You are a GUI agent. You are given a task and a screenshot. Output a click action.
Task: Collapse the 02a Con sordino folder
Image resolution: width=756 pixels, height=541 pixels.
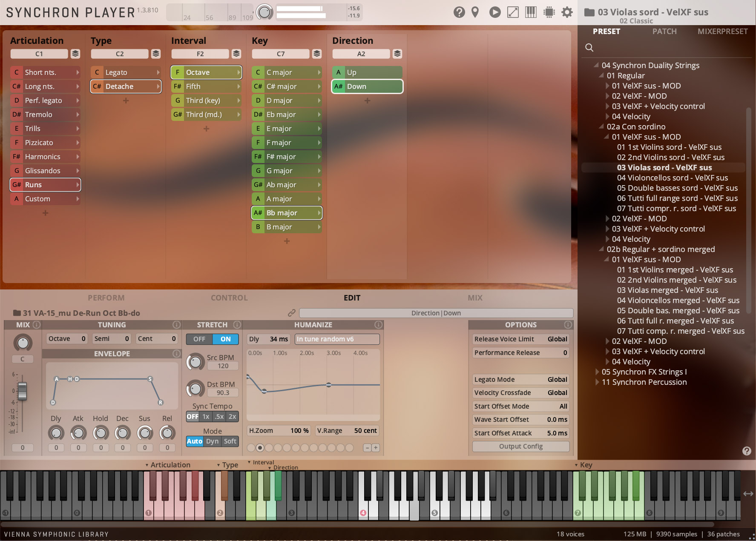point(601,126)
